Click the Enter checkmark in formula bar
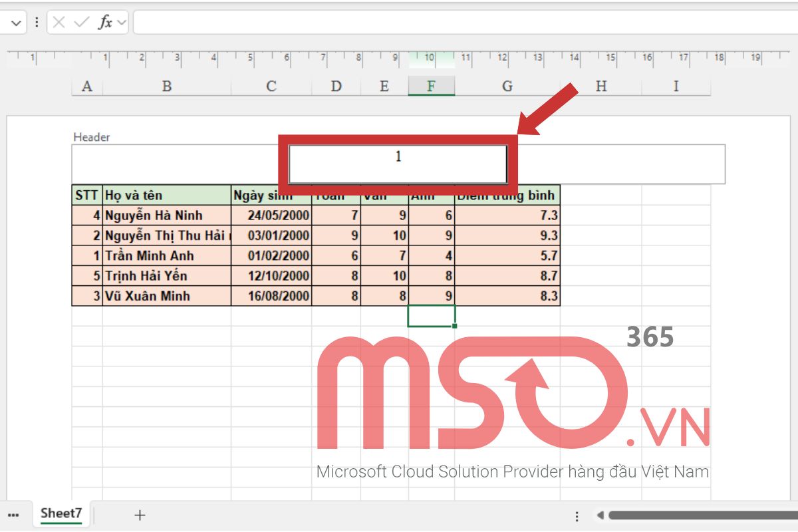The width and height of the screenshot is (798, 532). tap(82, 23)
